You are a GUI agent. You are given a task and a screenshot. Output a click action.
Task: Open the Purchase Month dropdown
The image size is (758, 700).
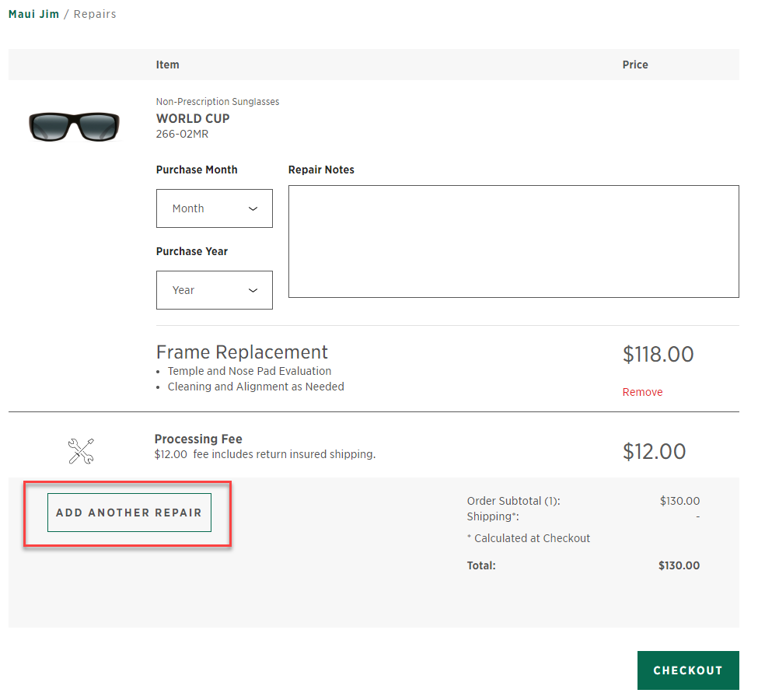214,208
